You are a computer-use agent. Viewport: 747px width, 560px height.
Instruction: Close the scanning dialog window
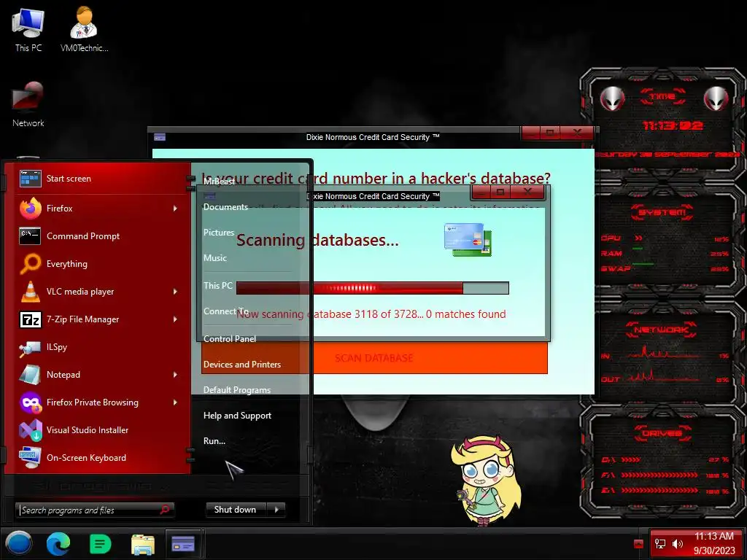[x=527, y=192]
